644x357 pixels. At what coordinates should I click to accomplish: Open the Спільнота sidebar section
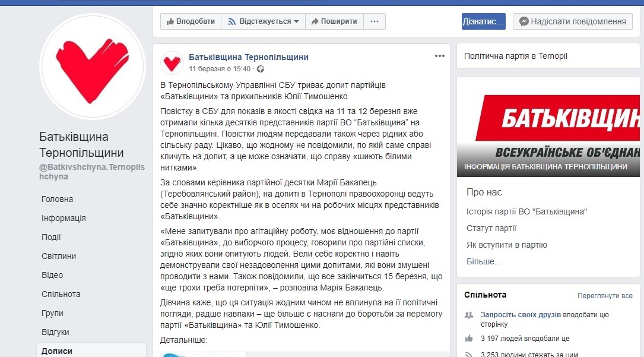click(61, 294)
